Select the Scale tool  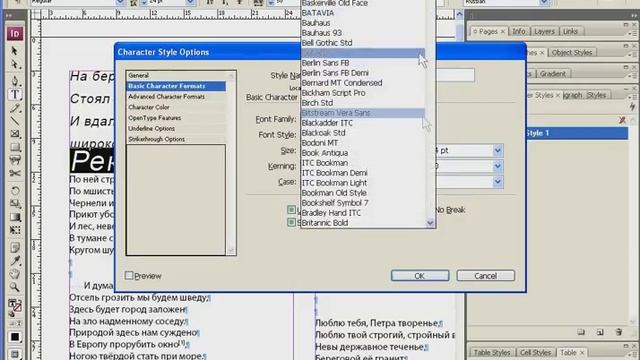(x=15, y=203)
